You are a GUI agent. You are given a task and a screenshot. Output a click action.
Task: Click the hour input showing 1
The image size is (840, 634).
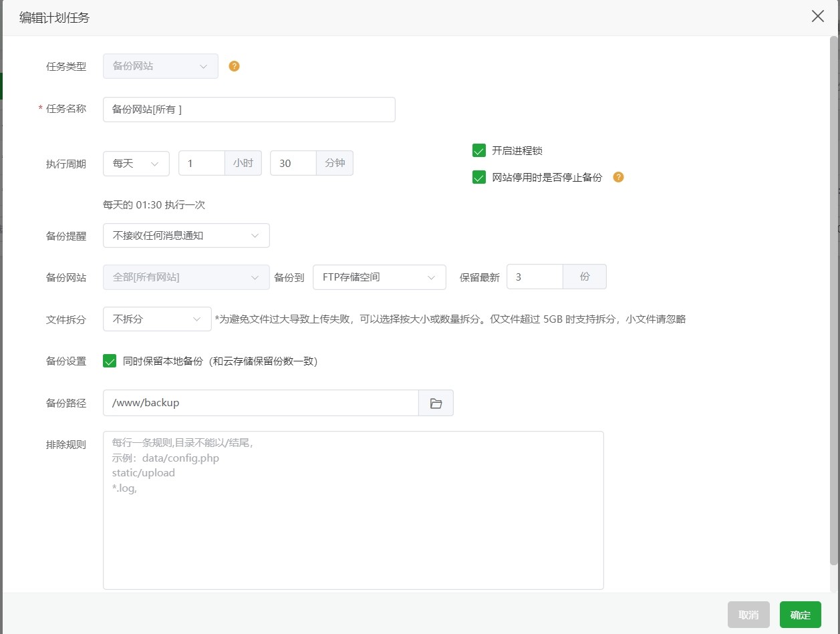(202, 163)
